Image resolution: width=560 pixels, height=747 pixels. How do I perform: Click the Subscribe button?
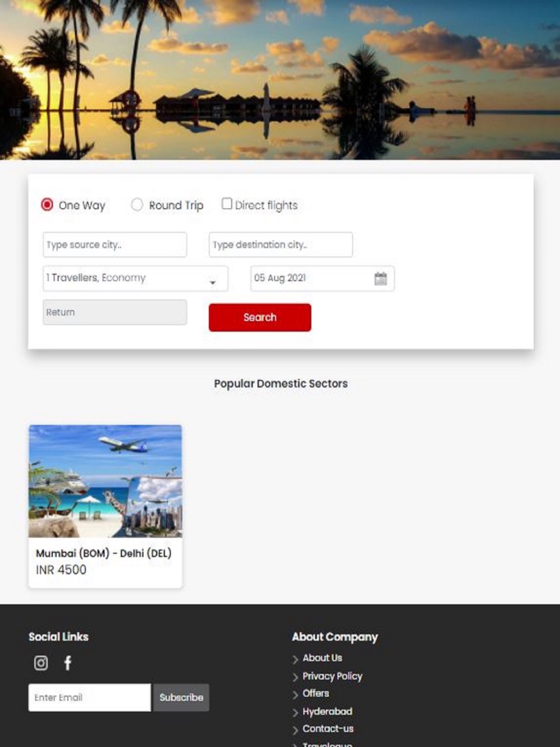[181, 697]
